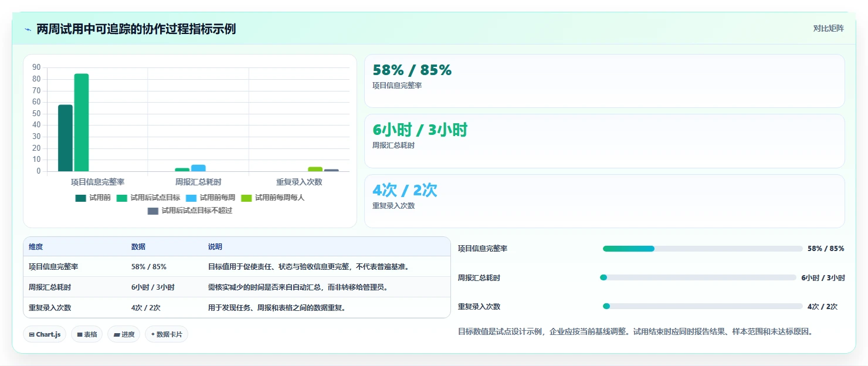The height and width of the screenshot is (366, 868).
Task: Select the 周报汇总耗时 table row label
Action: click(x=50, y=287)
